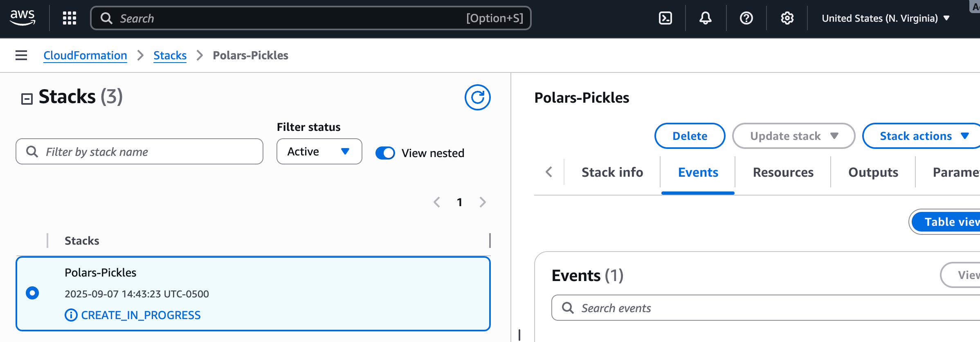Click the Delete stack button
This screenshot has width=980, height=342.
click(x=690, y=136)
